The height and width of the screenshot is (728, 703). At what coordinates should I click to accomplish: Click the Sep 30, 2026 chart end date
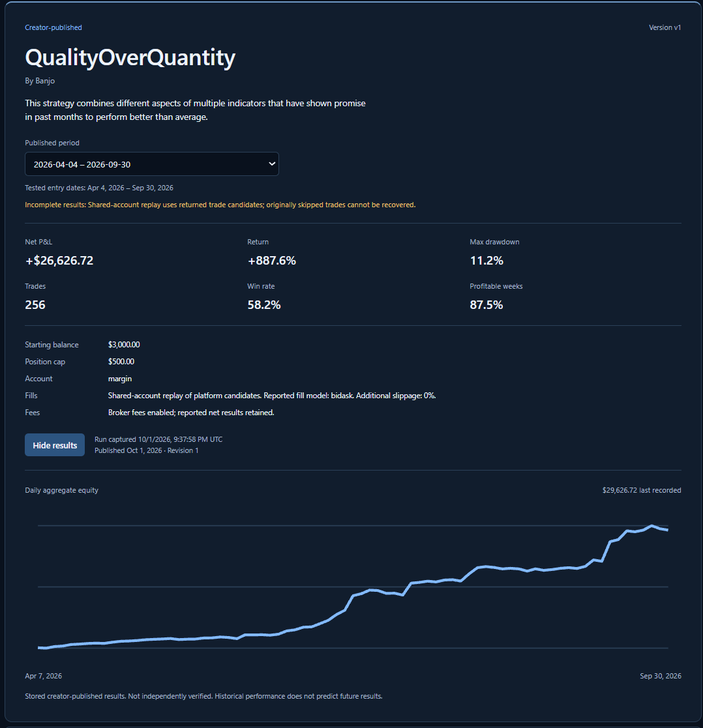[x=660, y=676]
